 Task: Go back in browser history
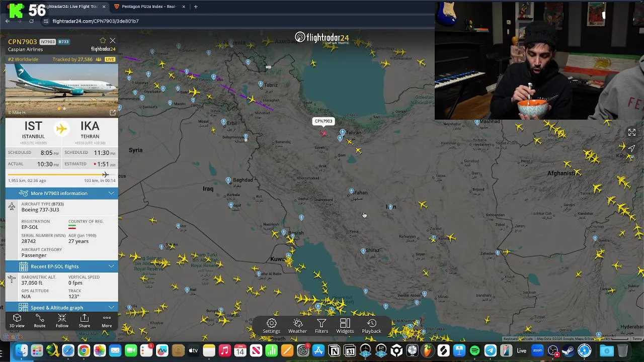pyautogui.click(x=7, y=21)
